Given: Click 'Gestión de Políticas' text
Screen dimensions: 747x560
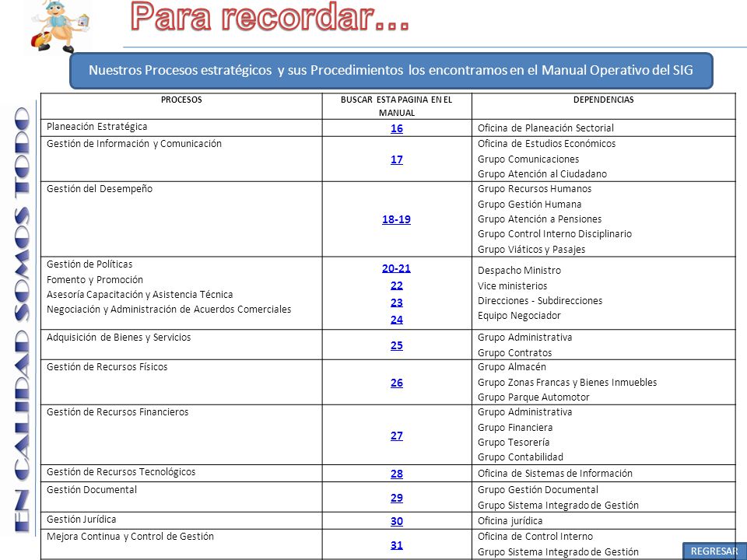Looking at the screenshot, I should click(89, 264).
